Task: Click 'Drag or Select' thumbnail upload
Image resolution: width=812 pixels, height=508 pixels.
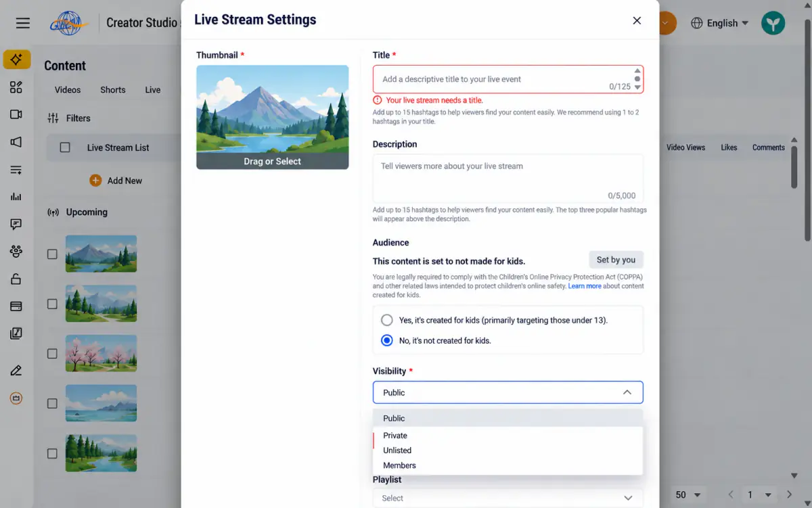Action: click(x=273, y=162)
